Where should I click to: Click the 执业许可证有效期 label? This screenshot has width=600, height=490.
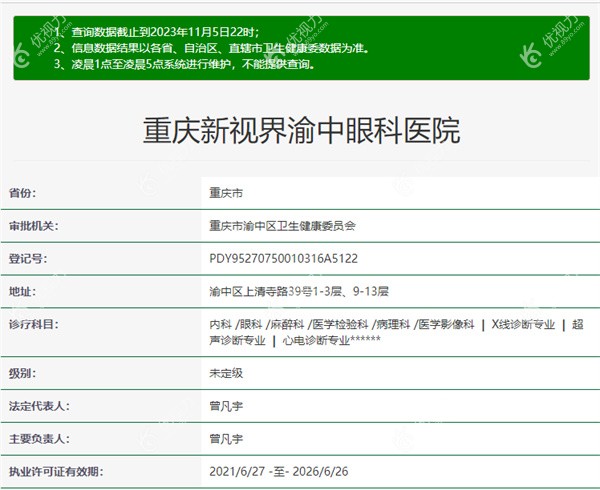(56, 472)
